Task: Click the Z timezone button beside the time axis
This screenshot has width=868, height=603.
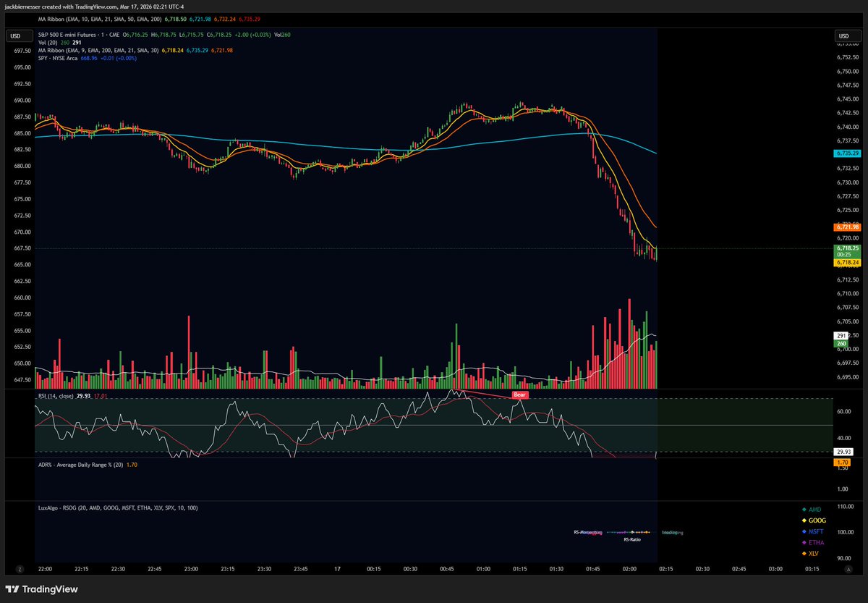Action: point(20,570)
